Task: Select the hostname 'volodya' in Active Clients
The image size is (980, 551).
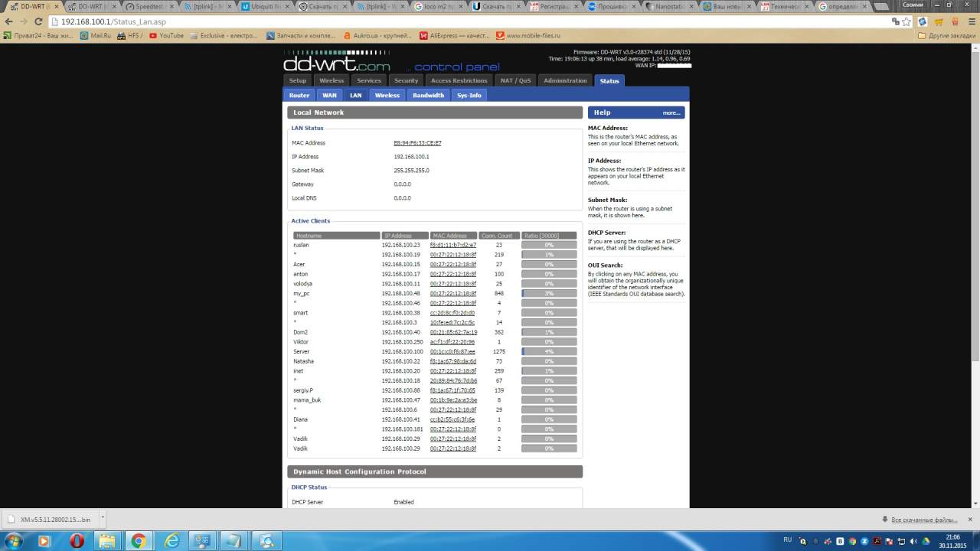Action: click(302, 284)
